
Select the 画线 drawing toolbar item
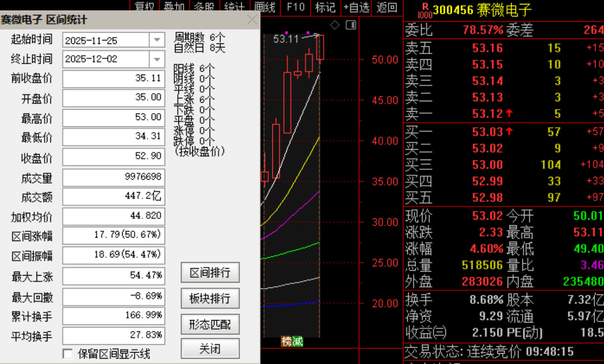pyautogui.click(x=265, y=7)
